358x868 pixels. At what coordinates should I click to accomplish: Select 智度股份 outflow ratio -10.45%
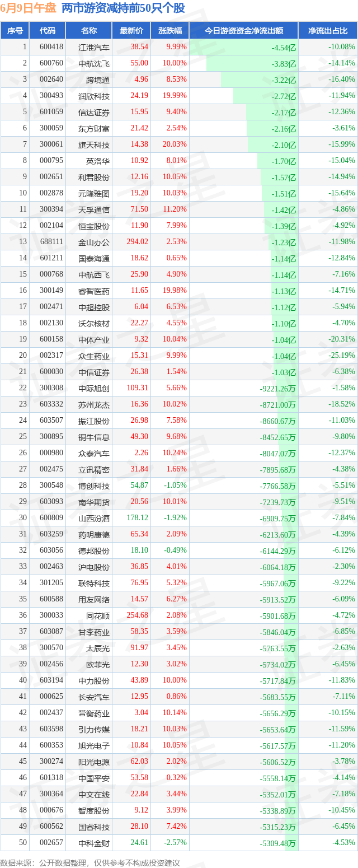click(x=342, y=811)
